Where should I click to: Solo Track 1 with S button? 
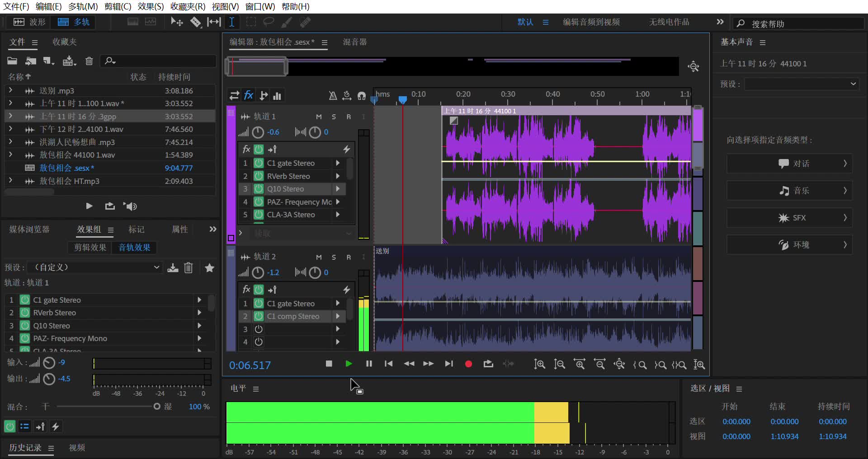click(334, 117)
